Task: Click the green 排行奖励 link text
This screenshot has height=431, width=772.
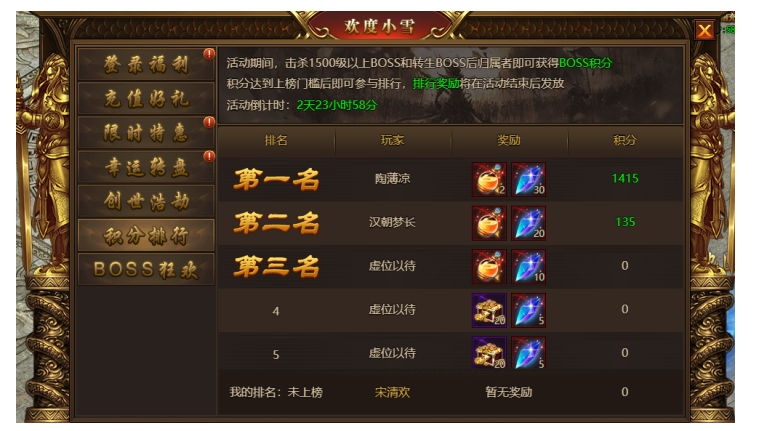Action: [436, 84]
